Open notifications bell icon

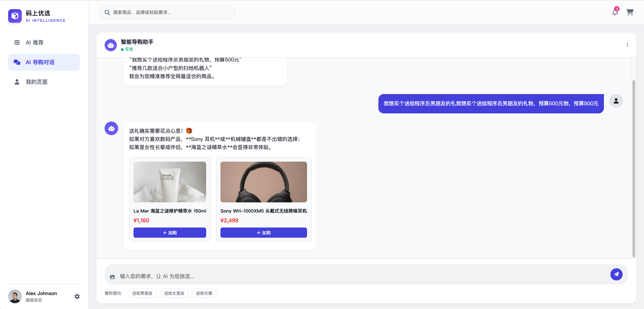click(x=615, y=12)
